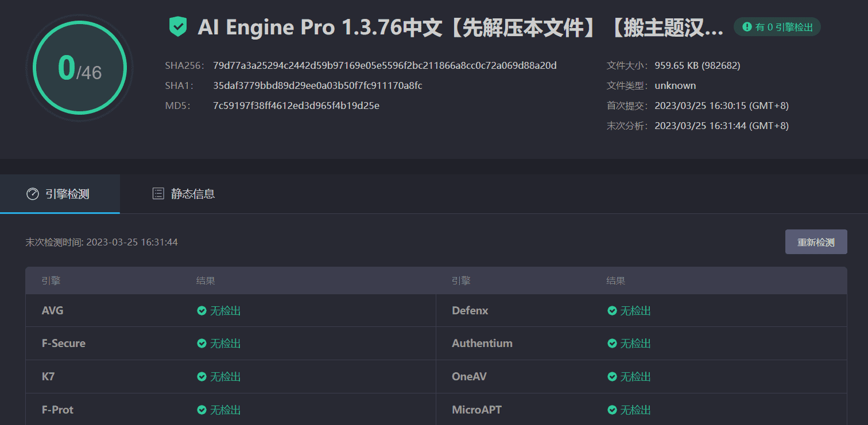This screenshot has width=868, height=425.
Task: Select the SHA256 hash value
Action: 385,65
